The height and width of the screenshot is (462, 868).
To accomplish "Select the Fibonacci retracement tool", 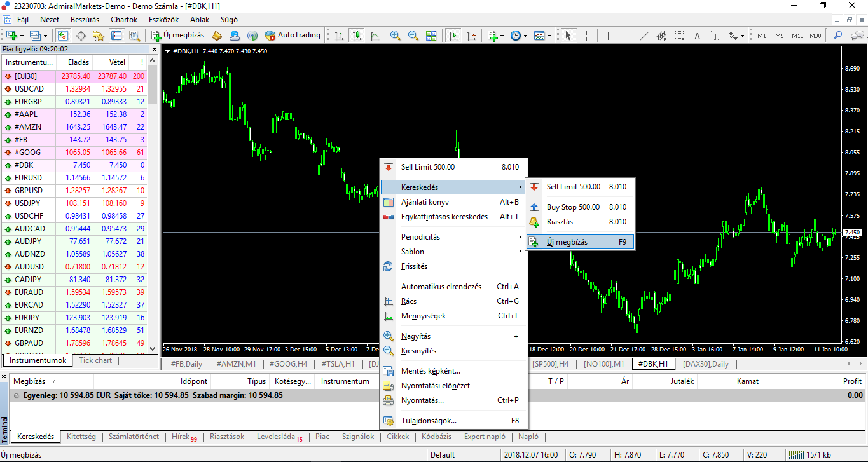I will pyautogui.click(x=679, y=36).
